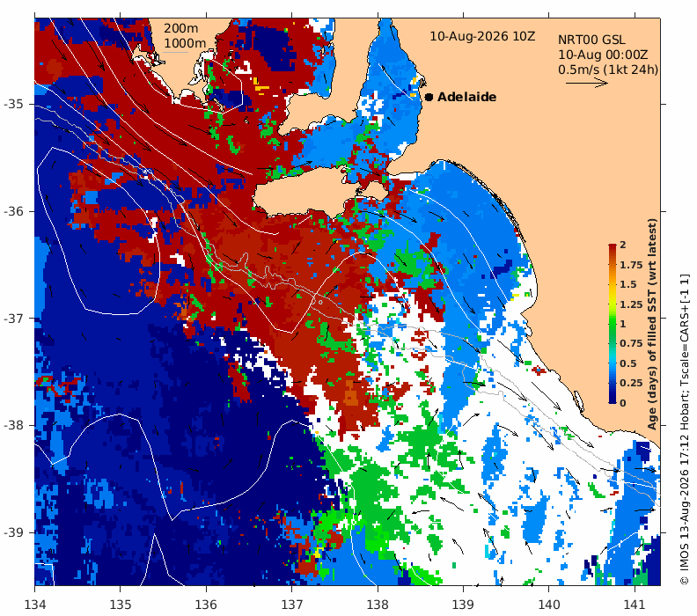Click the colorbar tick label 0.25

coord(631,383)
